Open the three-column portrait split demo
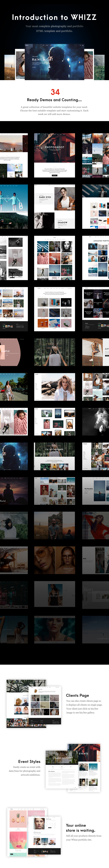The image size is (109, 868). tap(54, 526)
